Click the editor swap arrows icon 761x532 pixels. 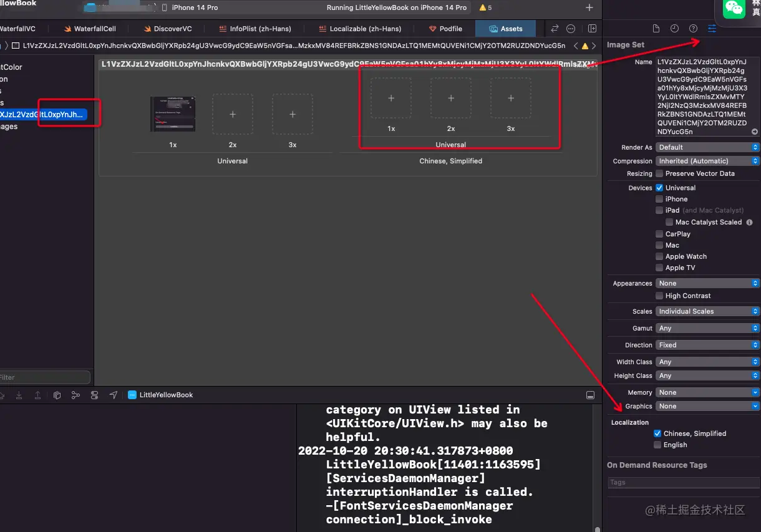click(x=555, y=29)
